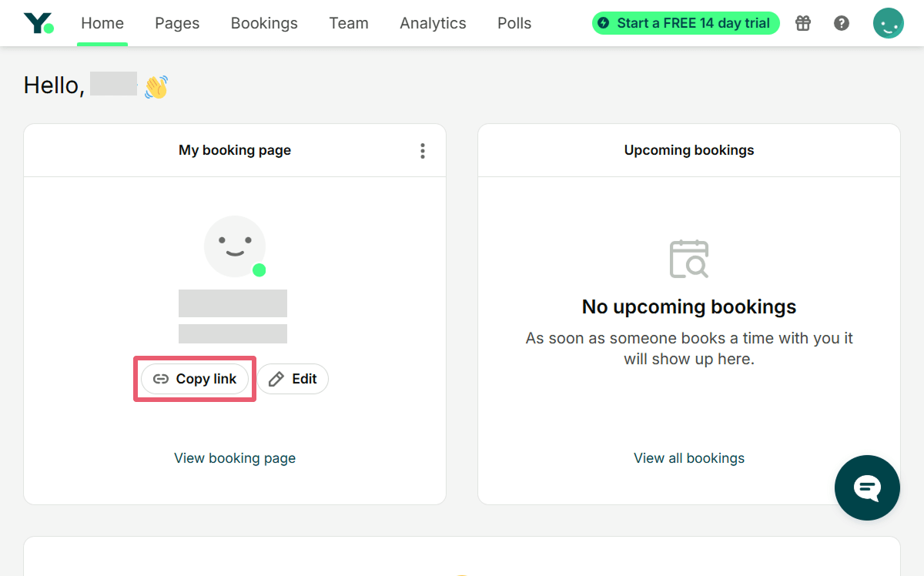Open the account avatar menu

(x=888, y=23)
